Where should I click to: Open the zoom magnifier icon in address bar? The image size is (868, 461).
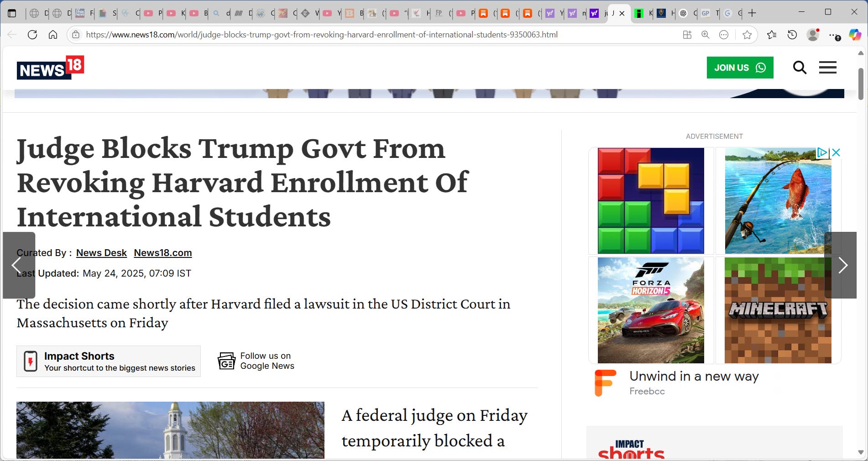706,35
